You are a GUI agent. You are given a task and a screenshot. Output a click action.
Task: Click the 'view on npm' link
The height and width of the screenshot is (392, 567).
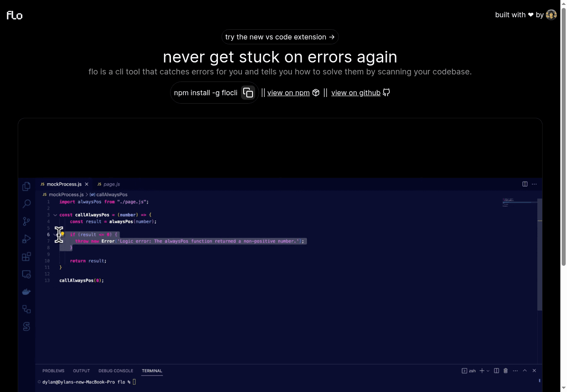tap(288, 93)
